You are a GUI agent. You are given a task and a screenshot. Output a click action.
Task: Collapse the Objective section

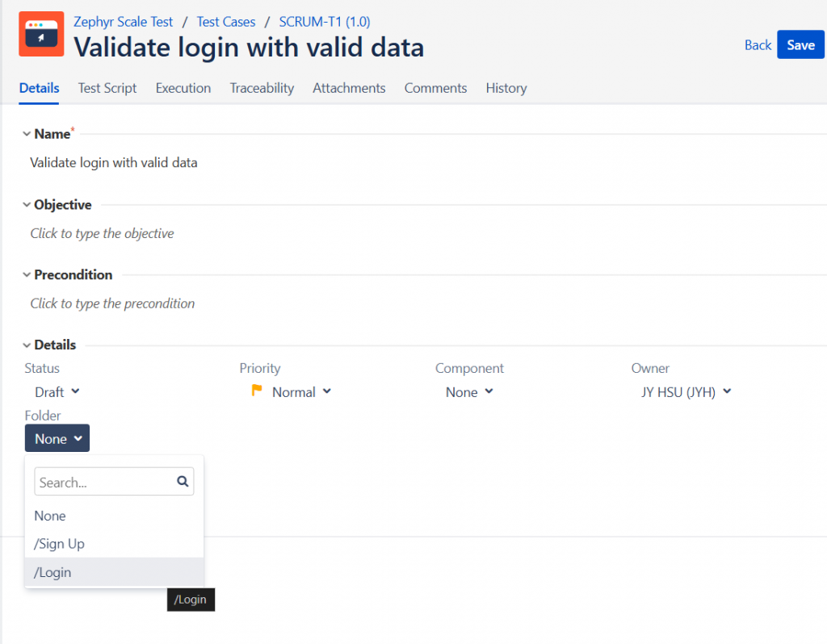tap(27, 205)
